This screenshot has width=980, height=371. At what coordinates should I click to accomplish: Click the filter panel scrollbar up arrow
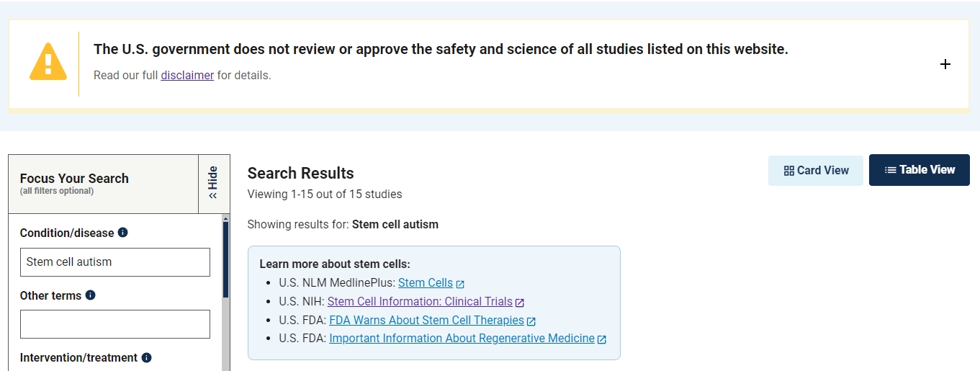point(225,218)
